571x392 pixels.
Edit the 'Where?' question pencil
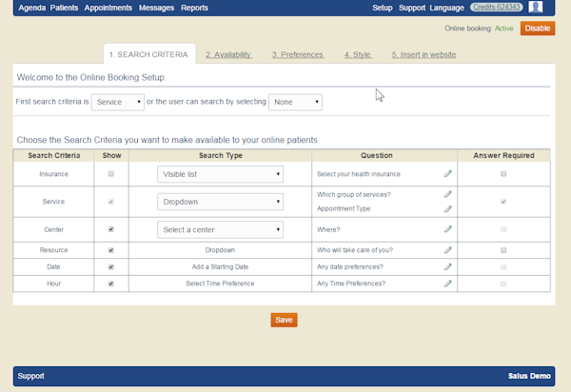pyautogui.click(x=447, y=229)
